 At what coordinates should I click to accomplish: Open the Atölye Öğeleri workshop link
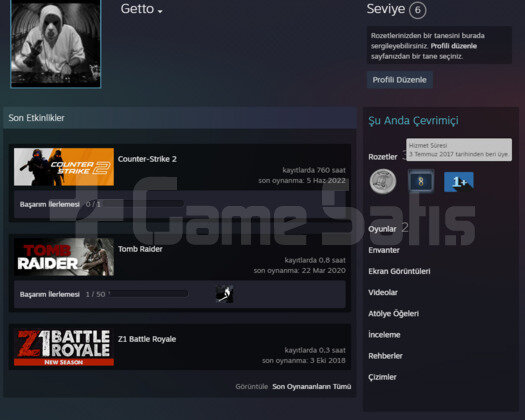pos(393,314)
